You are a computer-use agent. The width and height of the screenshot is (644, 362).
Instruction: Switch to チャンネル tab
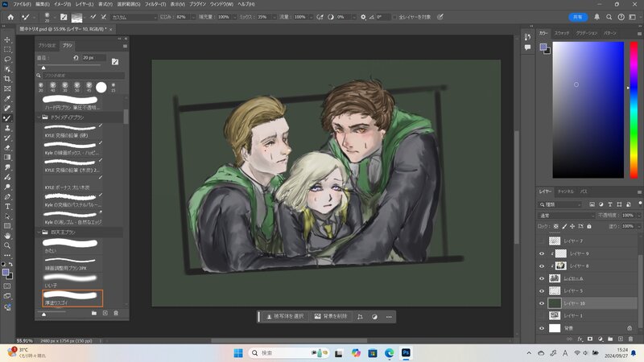(566, 191)
